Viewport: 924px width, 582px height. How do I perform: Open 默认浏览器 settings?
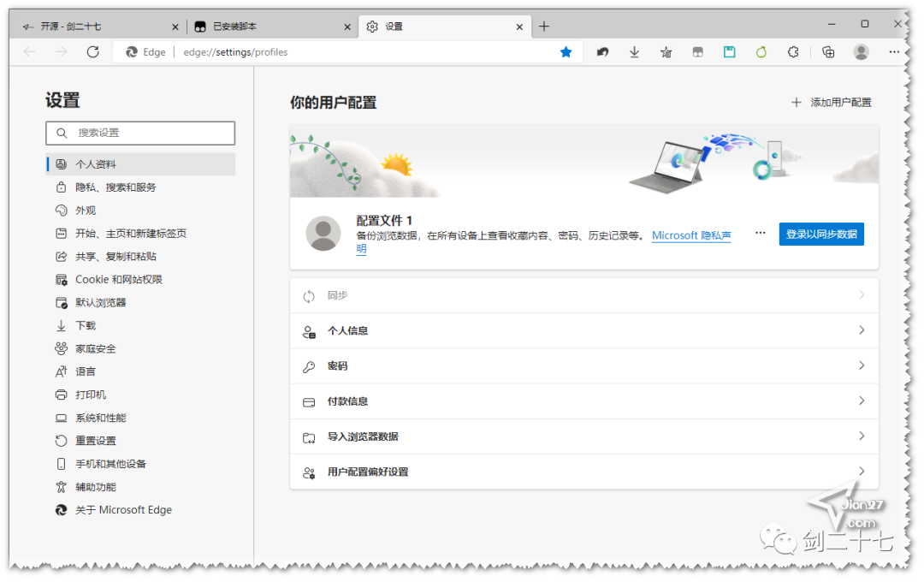141,302
